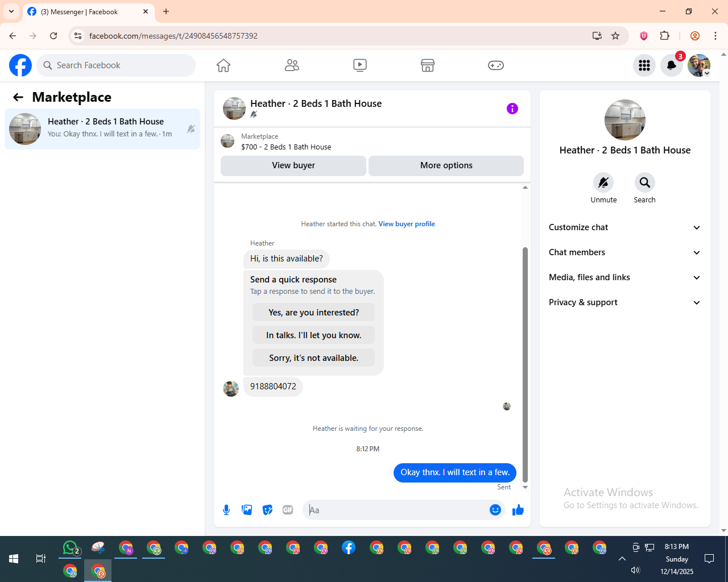728x582 pixels.
Task: Send a thumbs up like
Action: pyautogui.click(x=518, y=510)
